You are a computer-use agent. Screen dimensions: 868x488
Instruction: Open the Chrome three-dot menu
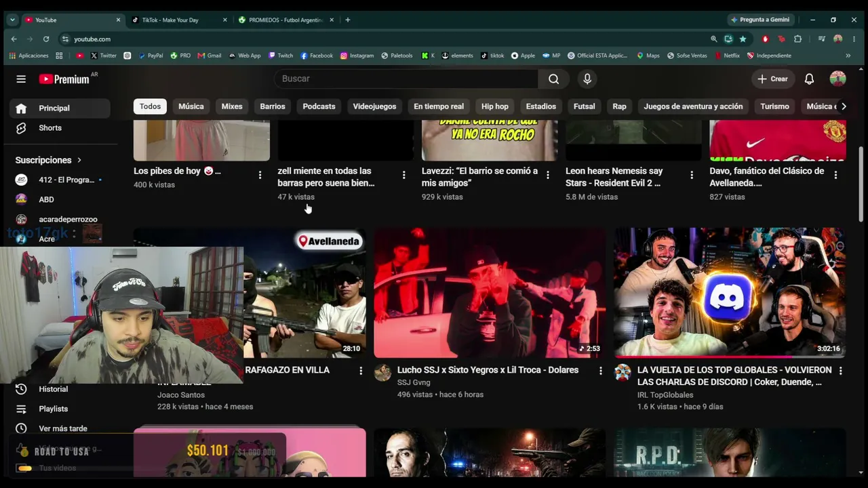point(854,39)
